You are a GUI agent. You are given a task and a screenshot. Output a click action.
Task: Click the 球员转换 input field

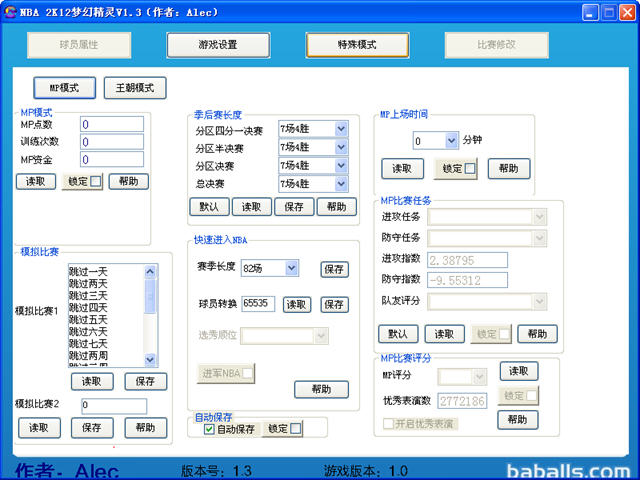pos(258,304)
